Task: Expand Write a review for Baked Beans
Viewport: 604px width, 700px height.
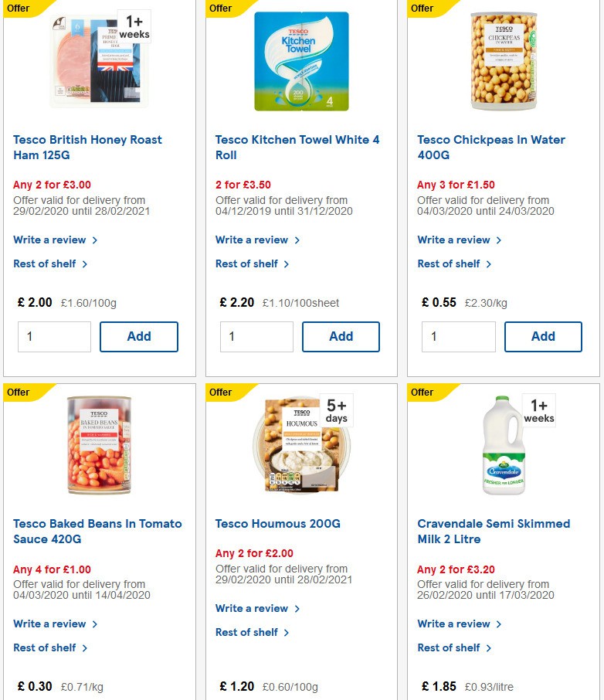Action: pos(50,624)
